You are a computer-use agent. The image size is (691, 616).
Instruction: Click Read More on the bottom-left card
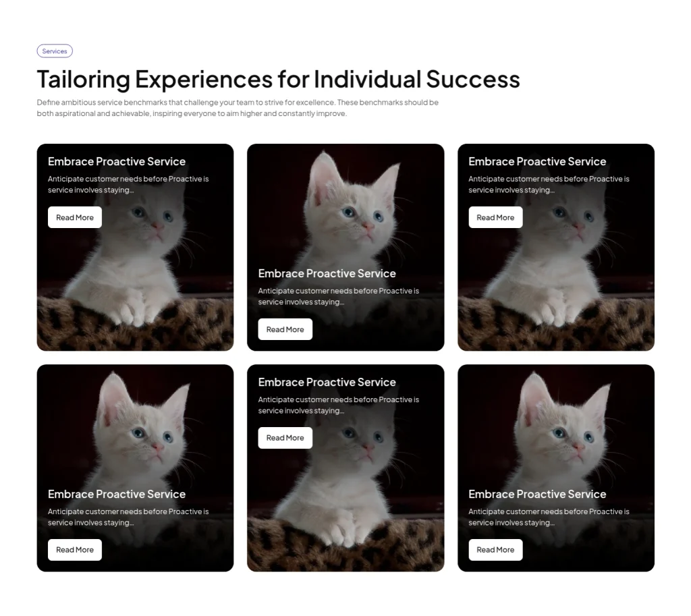click(x=74, y=549)
